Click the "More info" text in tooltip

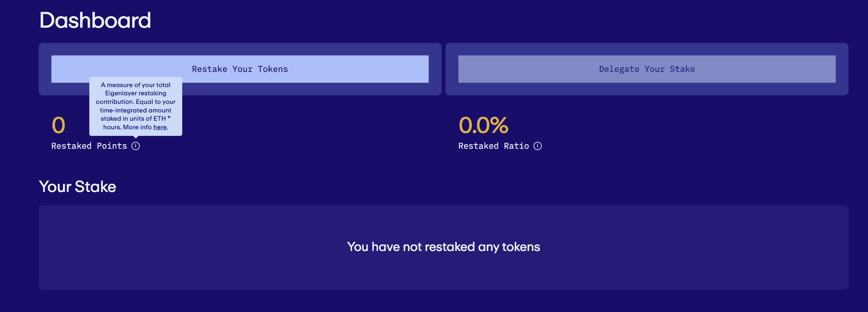click(x=137, y=127)
